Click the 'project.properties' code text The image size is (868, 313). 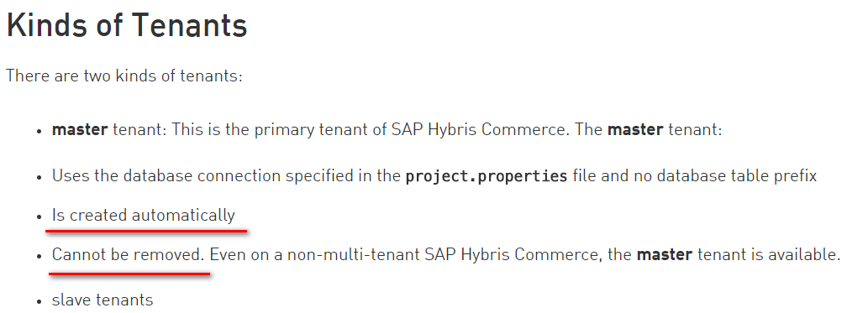point(487,176)
